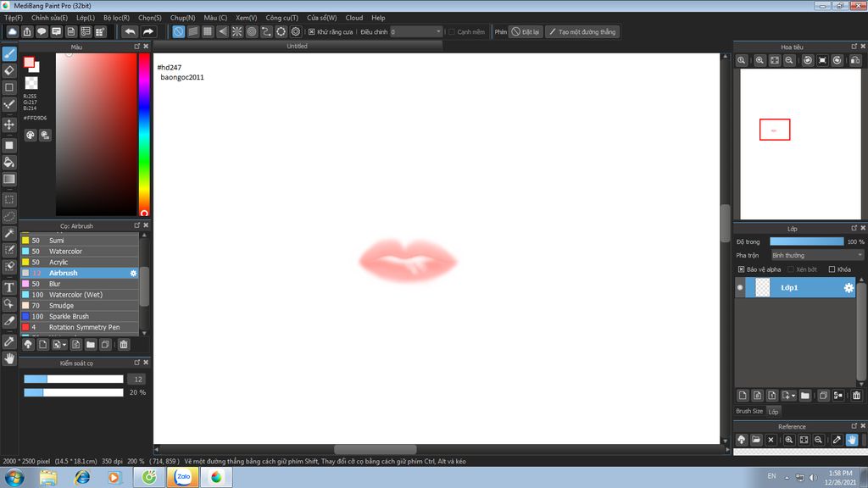The height and width of the screenshot is (488, 868).
Task: Select the rectangular Select tool
Action: [x=9, y=199]
